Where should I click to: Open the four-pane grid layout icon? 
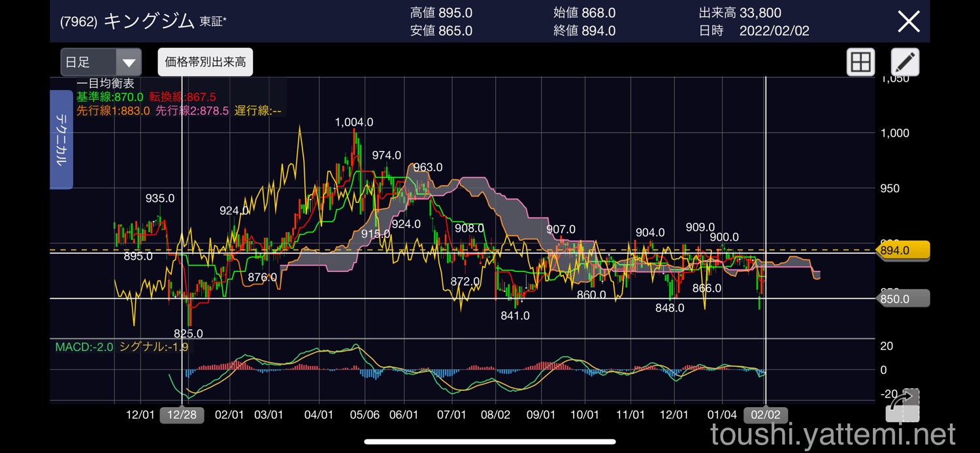pos(860,63)
